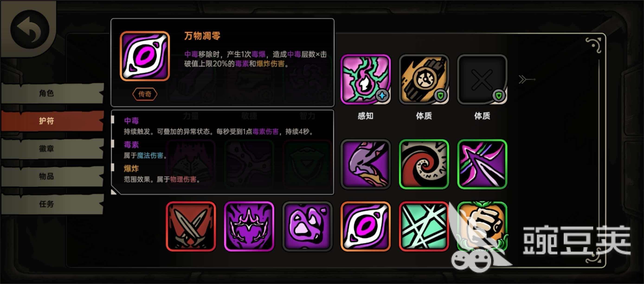Select the purple claw amulet icon
Image resolution: width=644 pixels, height=284 pixels.
(x=366, y=164)
